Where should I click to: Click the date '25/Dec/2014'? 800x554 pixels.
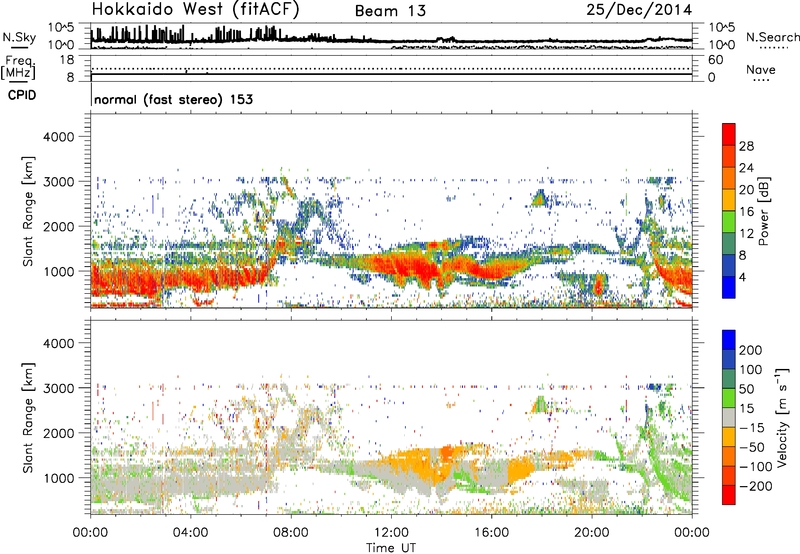639,10
